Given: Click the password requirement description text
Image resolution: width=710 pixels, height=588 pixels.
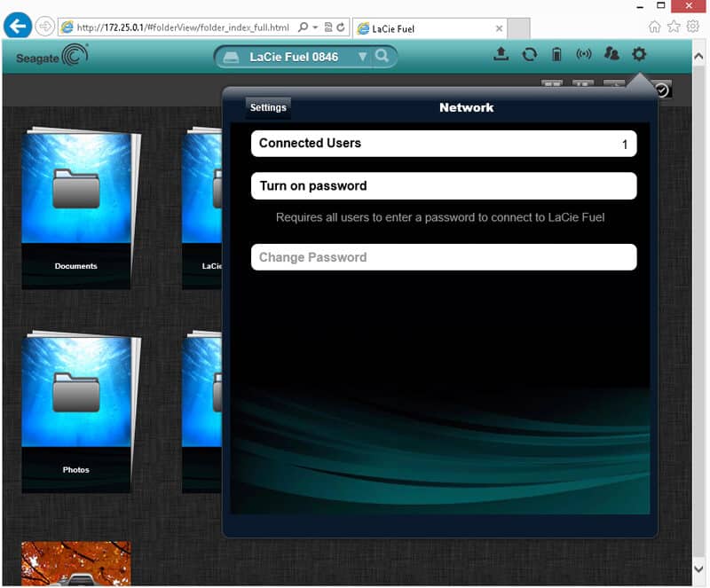Looking at the screenshot, I should click(440, 217).
